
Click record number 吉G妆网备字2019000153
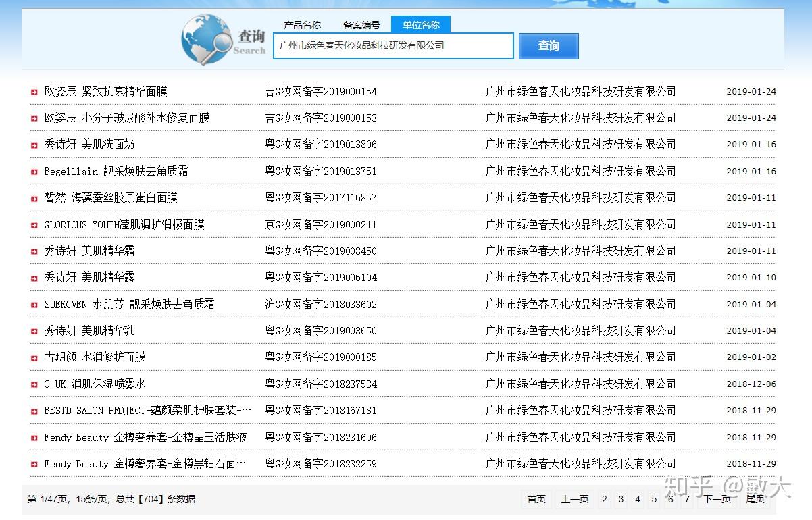pyautogui.click(x=321, y=118)
